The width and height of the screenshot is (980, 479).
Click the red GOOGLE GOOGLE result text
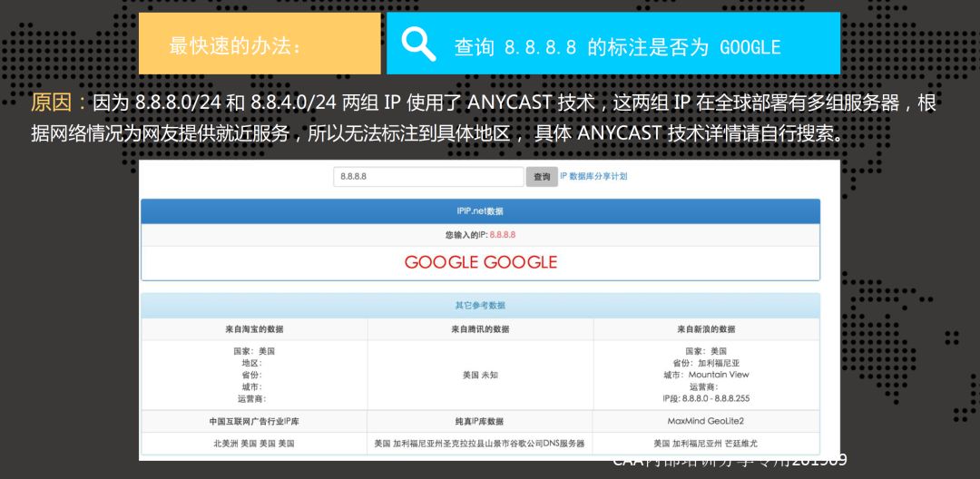[481, 262]
